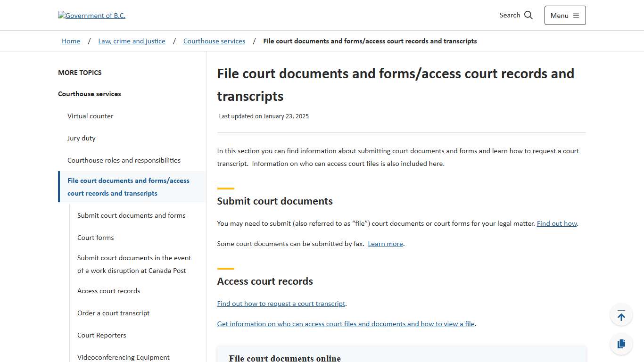Open Courthouse roles and responsibilities page
This screenshot has width=644, height=362.
[x=124, y=160]
